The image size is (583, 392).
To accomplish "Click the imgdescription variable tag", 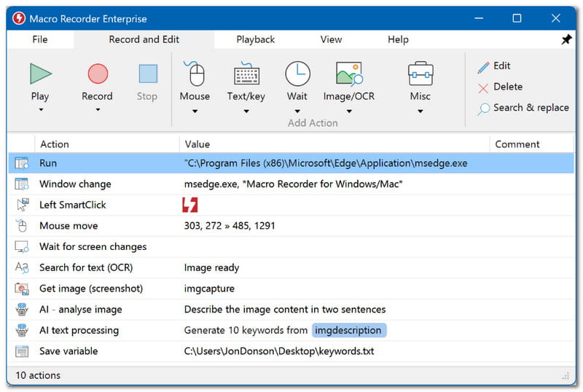I will (x=349, y=330).
